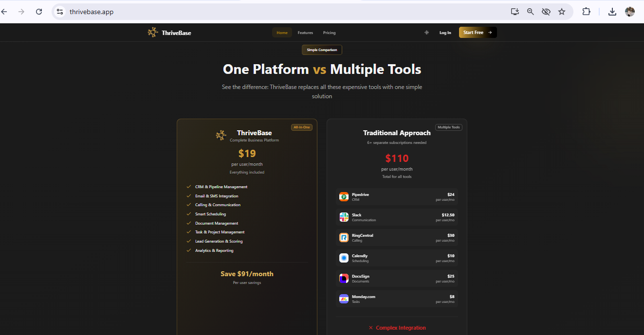Click the $19 ThriveBase price
644x335 pixels.
pos(247,154)
